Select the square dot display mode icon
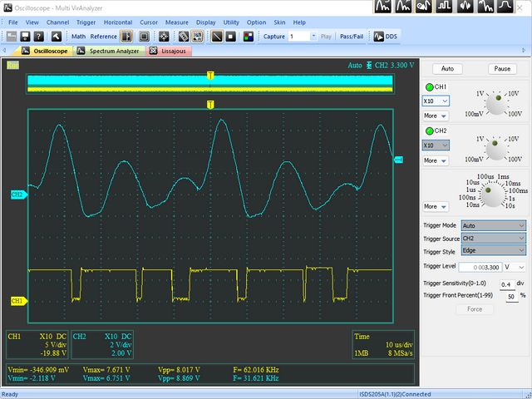532x399 pixels. pyautogui.click(x=231, y=37)
